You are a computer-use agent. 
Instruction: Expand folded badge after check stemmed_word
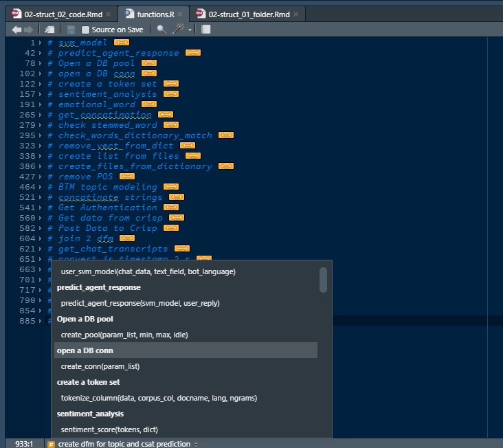click(x=171, y=125)
